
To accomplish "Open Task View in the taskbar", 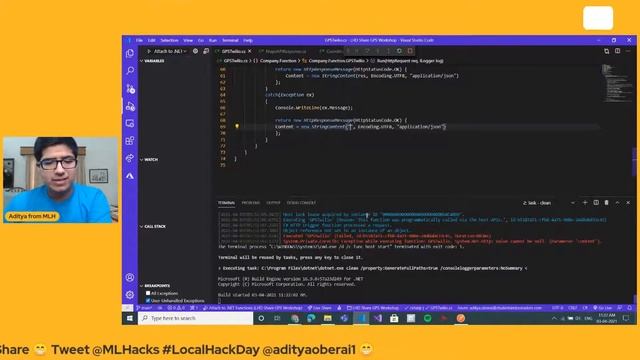I will (x=278, y=318).
